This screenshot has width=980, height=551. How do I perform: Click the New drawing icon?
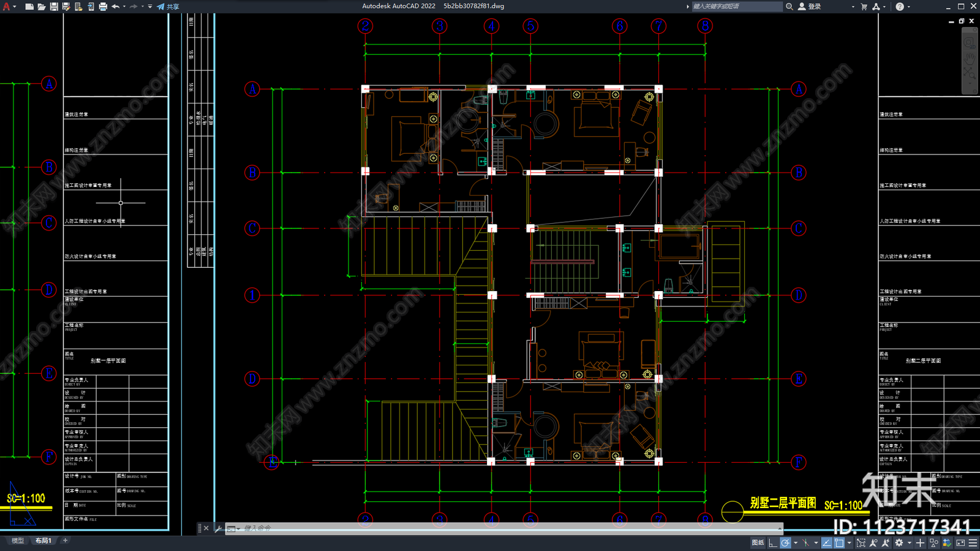pyautogui.click(x=29, y=6)
